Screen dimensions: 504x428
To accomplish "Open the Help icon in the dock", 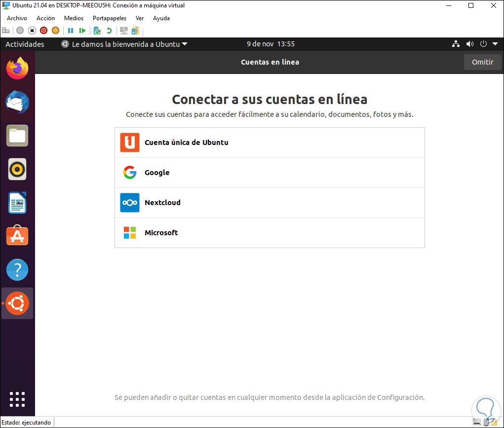I will pos(17,270).
